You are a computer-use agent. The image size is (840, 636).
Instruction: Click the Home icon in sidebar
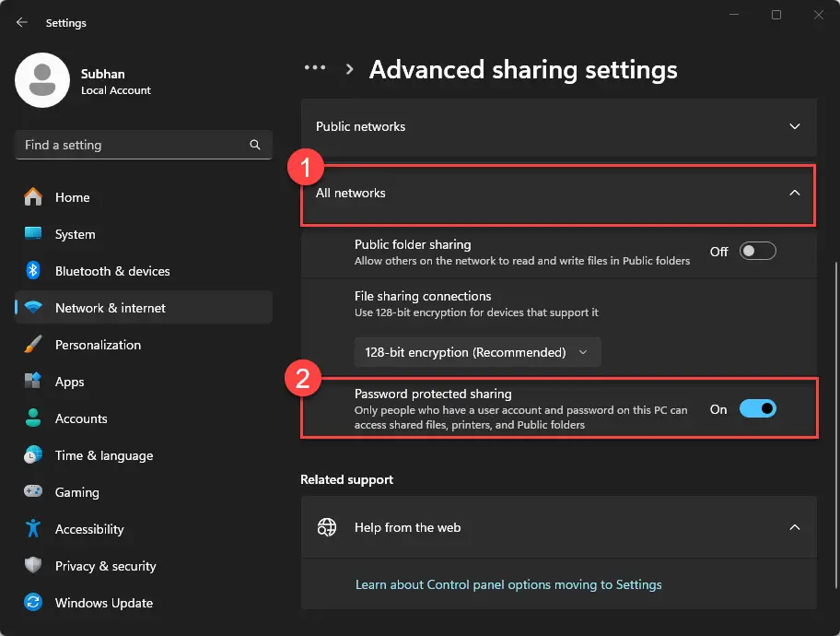point(33,197)
